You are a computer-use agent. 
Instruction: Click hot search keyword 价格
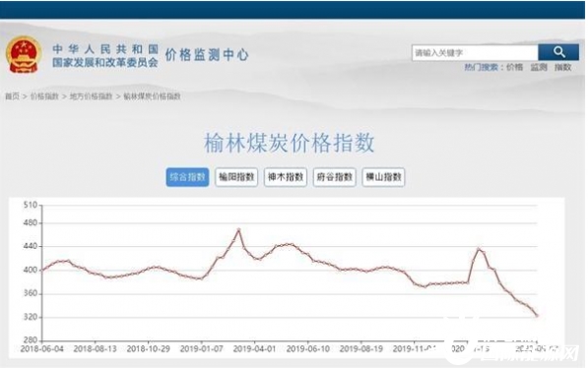click(514, 67)
